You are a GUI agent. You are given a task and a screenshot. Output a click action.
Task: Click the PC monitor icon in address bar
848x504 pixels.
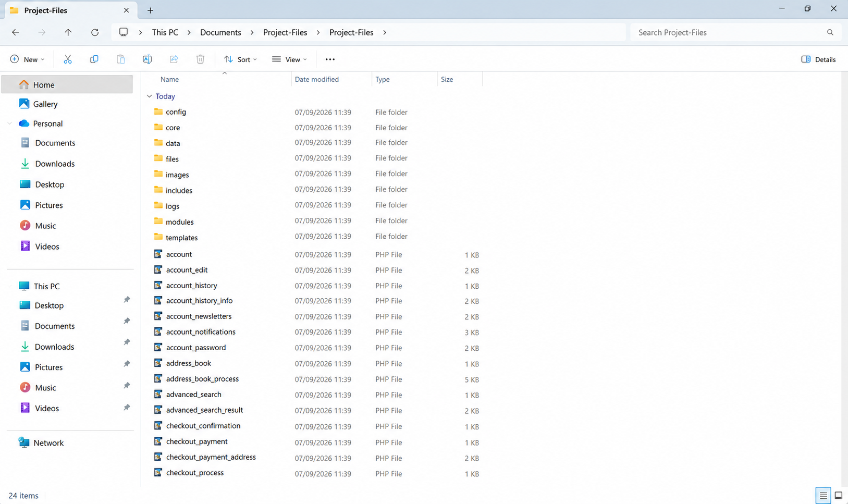[x=124, y=32]
